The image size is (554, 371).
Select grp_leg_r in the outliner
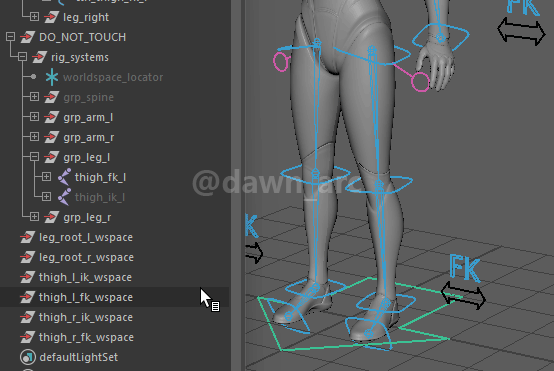pyautogui.click(x=87, y=218)
